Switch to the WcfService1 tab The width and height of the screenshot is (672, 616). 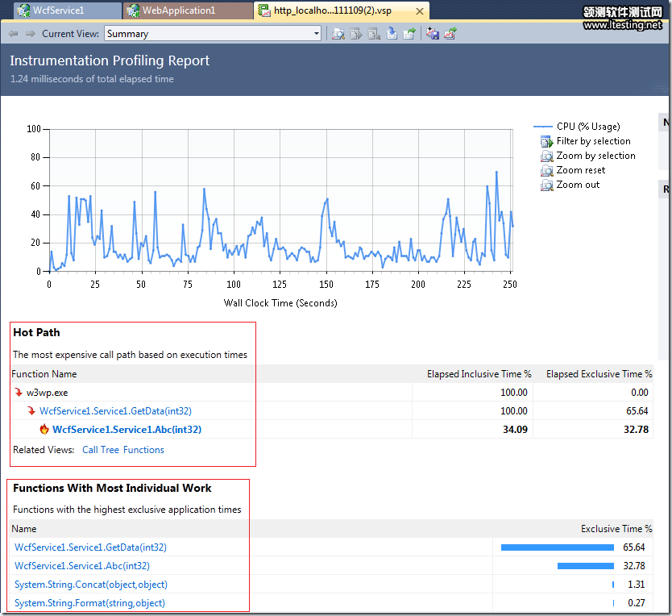[68, 10]
